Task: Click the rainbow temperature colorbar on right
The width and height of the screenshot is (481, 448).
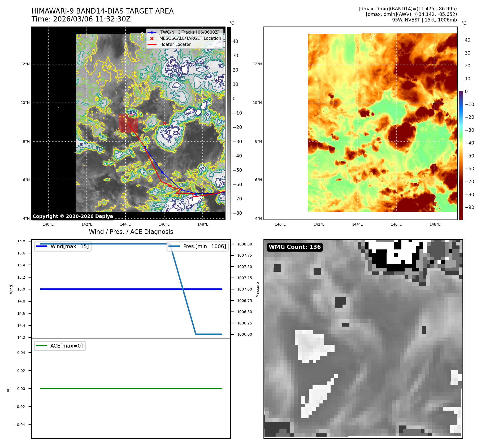Action: coord(461,123)
